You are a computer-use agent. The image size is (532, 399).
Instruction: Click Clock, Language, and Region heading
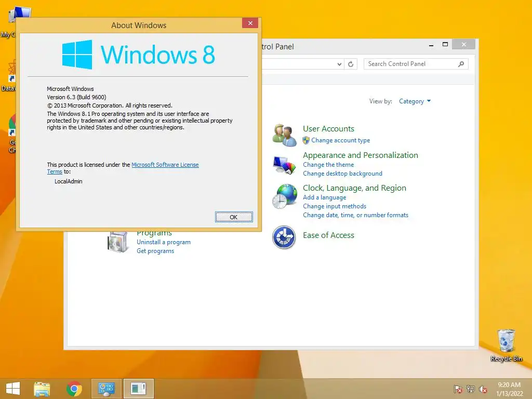click(354, 188)
